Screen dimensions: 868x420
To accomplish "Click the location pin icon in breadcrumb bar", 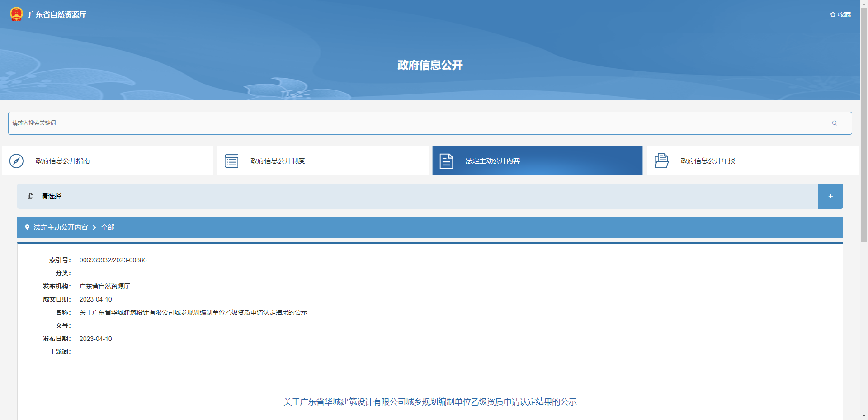I will coord(27,227).
